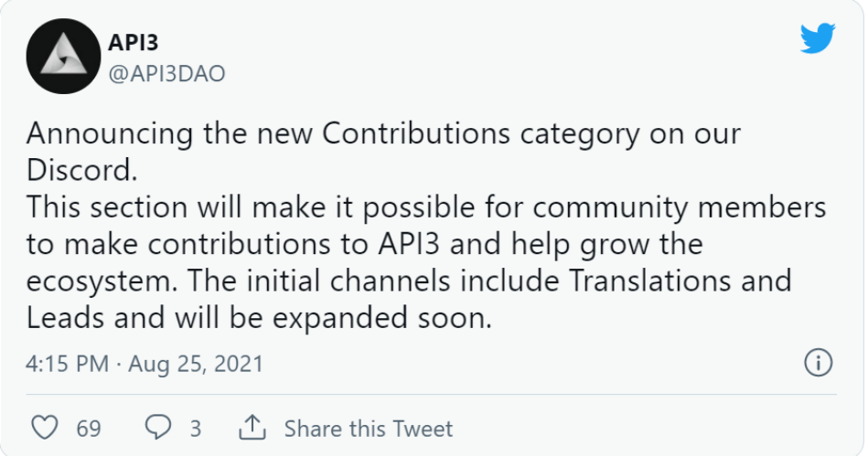
Task: Click the Aug 25, 2021 date
Action: click(x=196, y=364)
